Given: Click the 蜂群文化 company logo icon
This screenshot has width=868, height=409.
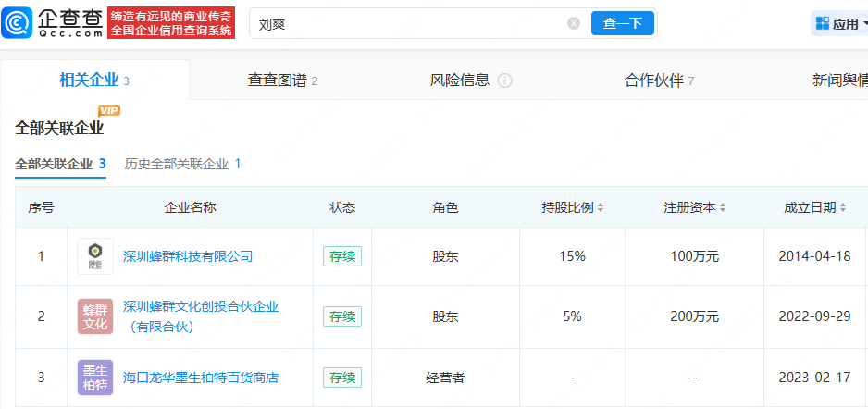Looking at the screenshot, I should click(95, 316).
